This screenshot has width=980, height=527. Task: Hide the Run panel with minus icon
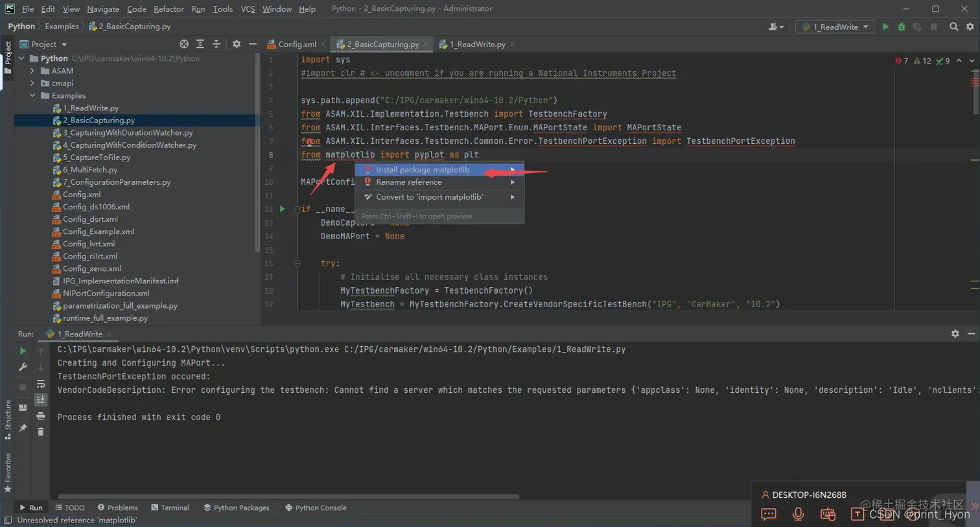coord(971,333)
